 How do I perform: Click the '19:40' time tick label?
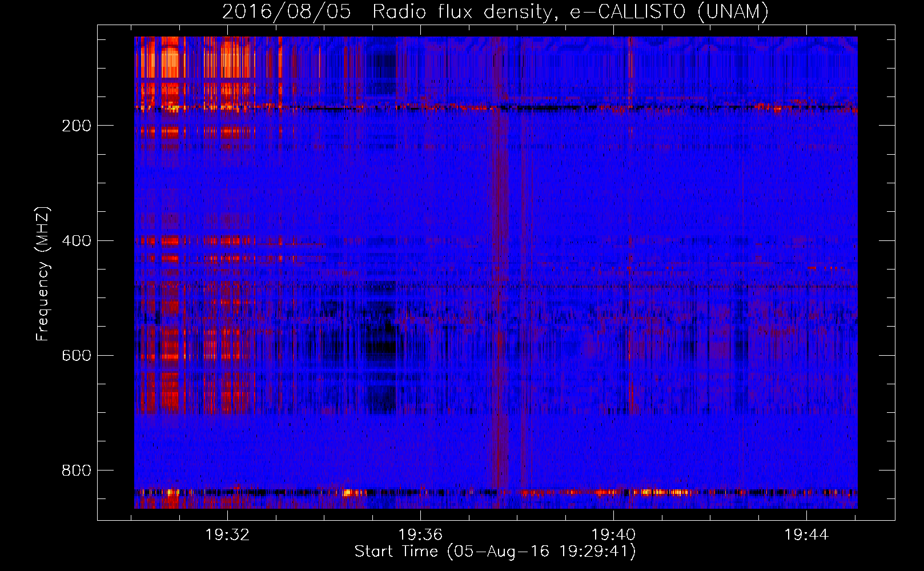click(x=613, y=535)
